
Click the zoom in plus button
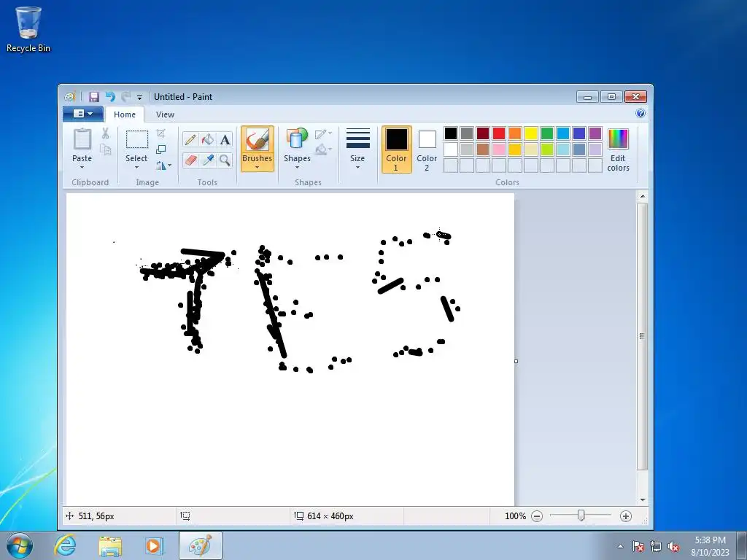626,516
